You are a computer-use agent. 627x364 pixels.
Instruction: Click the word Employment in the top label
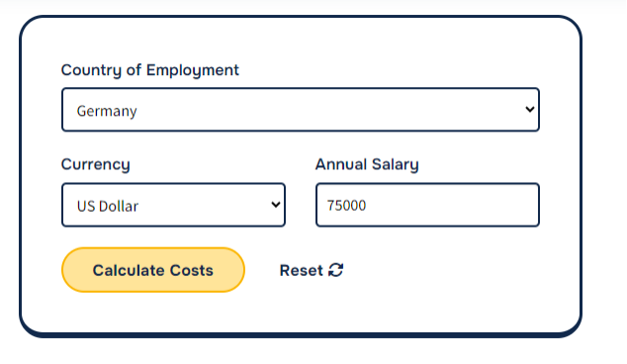192,70
